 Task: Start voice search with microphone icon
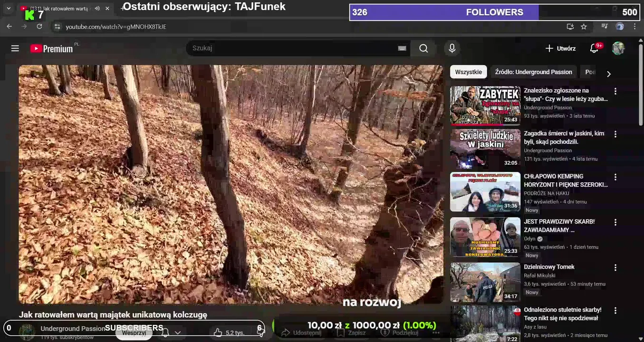(x=452, y=48)
